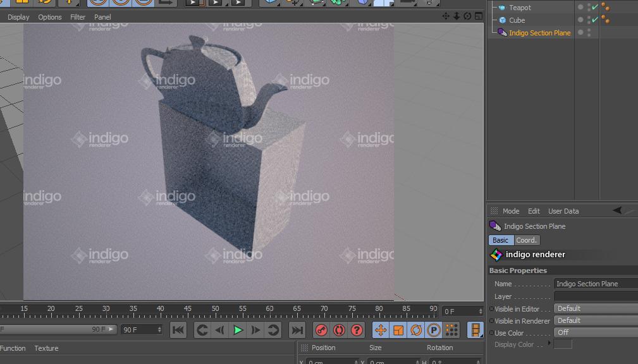Toggle Cube visibility dots
The width and height of the screenshot is (638, 364).
[589, 20]
